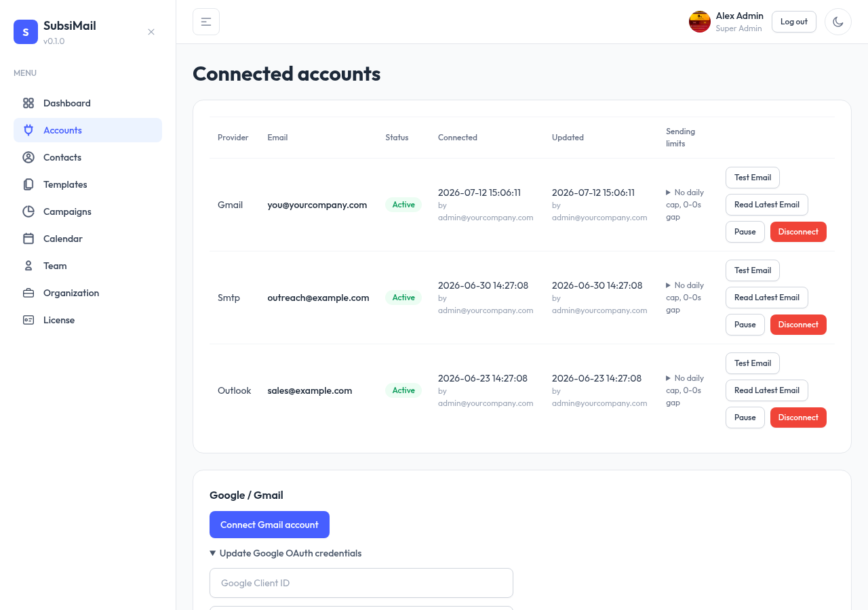Image resolution: width=868 pixels, height=610 pixels.
Task: Select the you@yourcompany.com email cell
Action: pos(317,205)
